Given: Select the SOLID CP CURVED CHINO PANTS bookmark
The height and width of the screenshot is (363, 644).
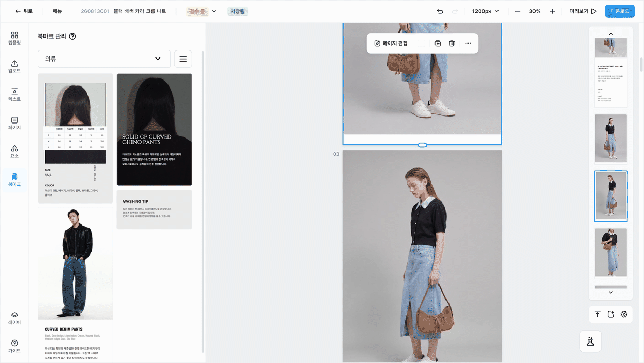Looking at the screenshot, I should click(x=154, y=129).
